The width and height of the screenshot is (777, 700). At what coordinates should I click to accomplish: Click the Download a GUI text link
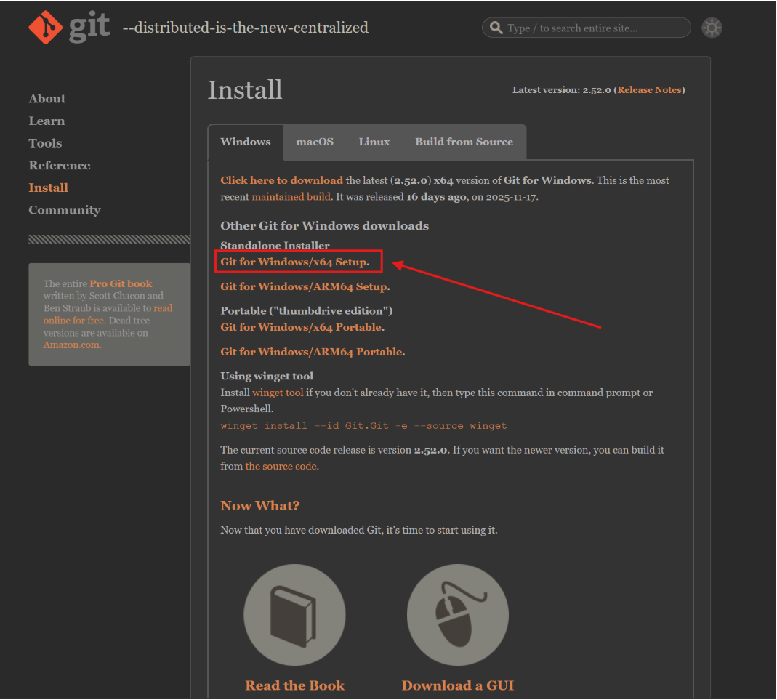pos(458,685)
